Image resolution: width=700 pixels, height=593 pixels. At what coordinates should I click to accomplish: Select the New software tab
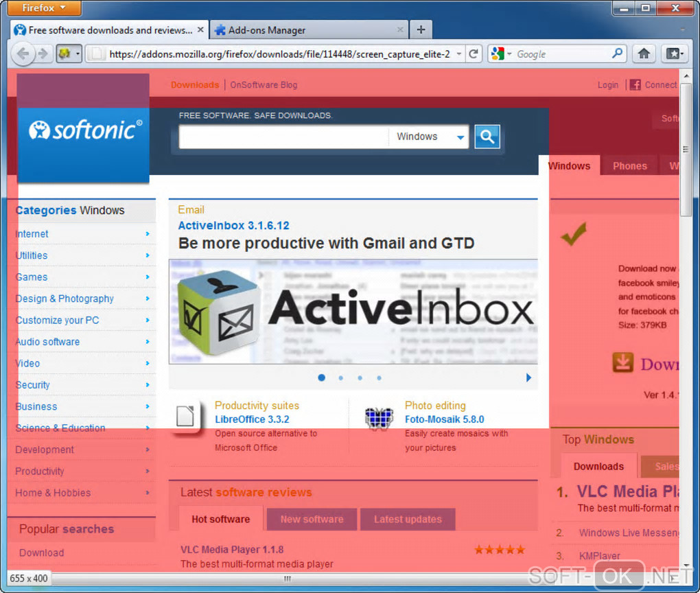312,519
